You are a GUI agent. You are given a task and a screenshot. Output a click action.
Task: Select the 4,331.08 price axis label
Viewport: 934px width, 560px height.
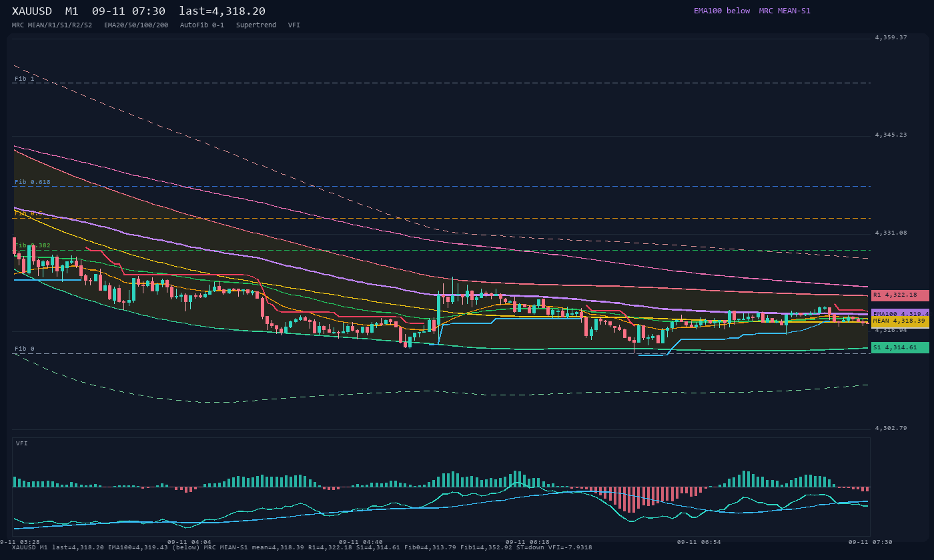(x=891, y=233)
